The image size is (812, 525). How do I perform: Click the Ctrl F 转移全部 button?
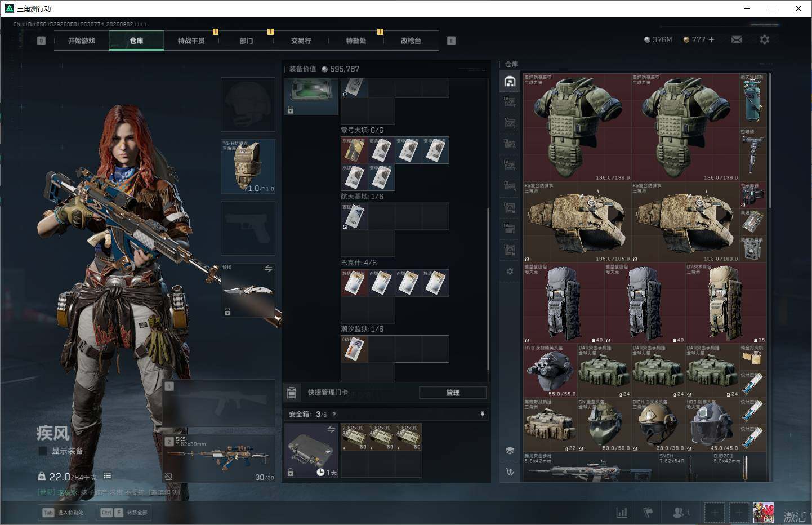[124, 513]
